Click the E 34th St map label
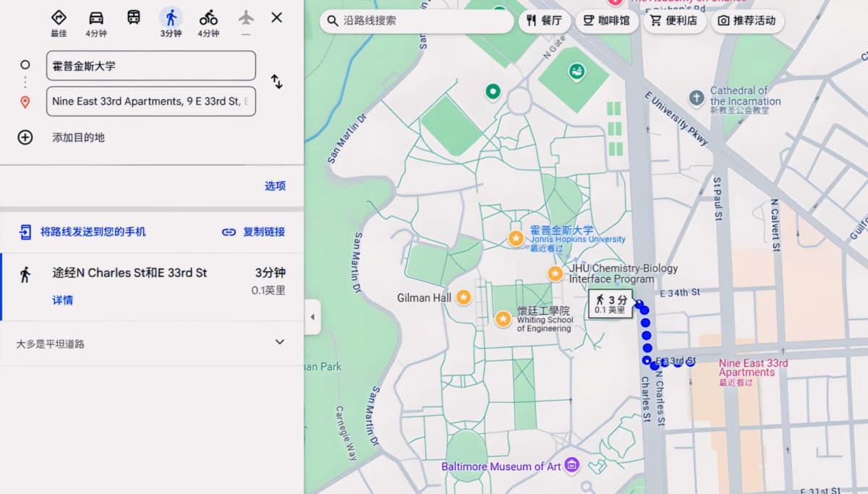This screenshot has height=494, width=868. click(x=681, y=293)
